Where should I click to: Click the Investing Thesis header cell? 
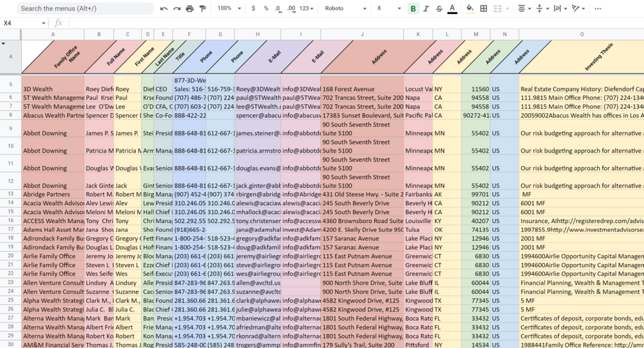[x=582, y=56]
